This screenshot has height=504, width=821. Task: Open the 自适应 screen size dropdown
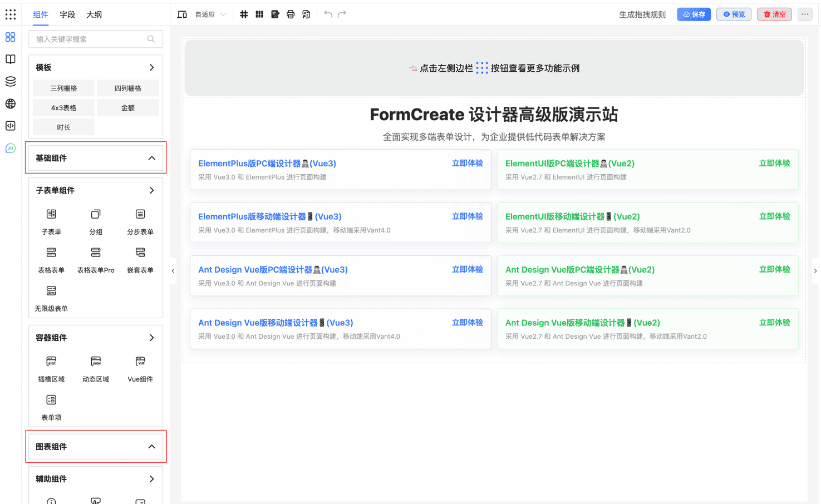pyautogui.click(x=210, y=14)
